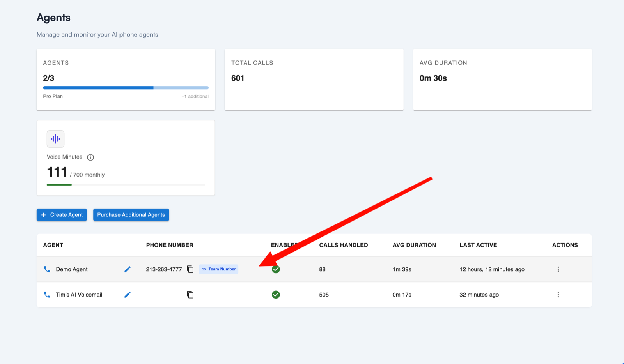
Task: Click the PHONE NUMBER column header
Action: [170, 245]
